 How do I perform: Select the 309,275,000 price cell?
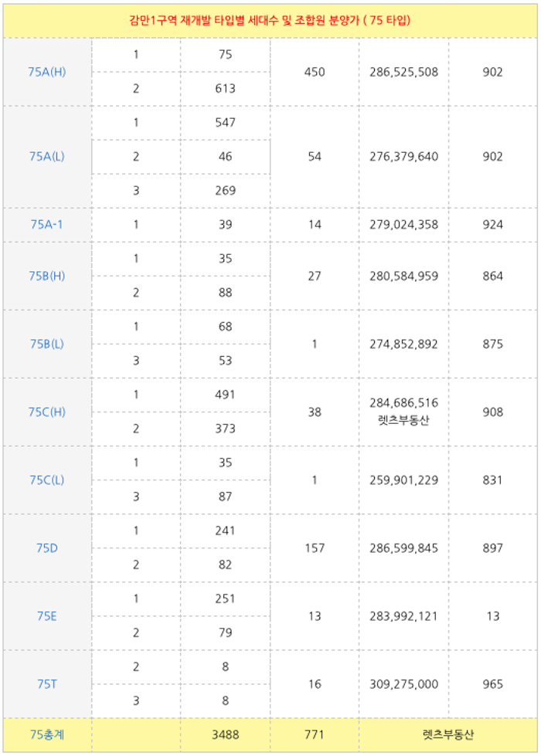[x=404, y=683]
